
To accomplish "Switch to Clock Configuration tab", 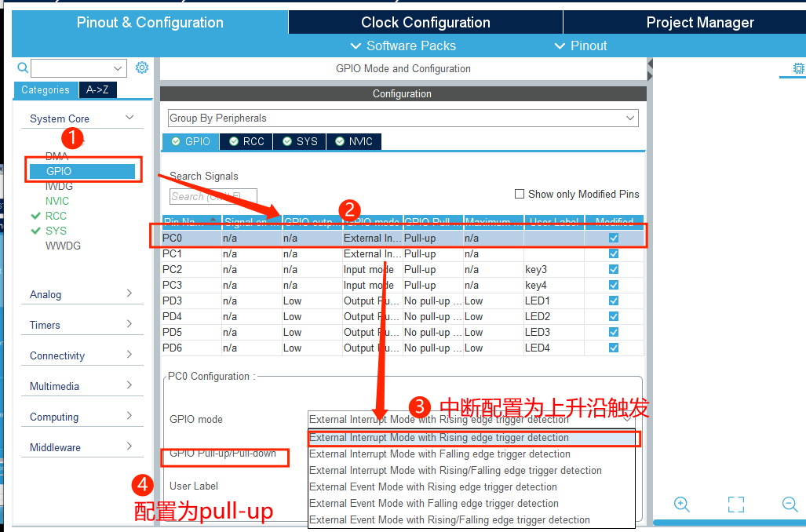I will click(425, 22).
